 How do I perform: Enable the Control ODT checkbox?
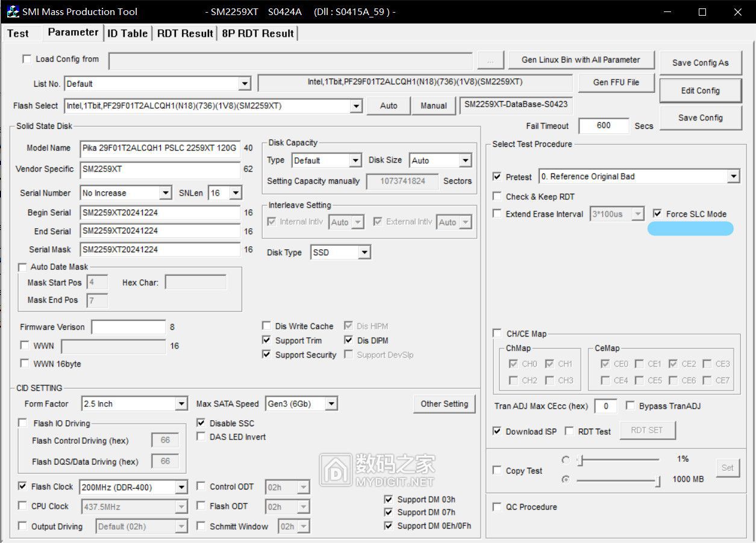click(x=201, y=486)
